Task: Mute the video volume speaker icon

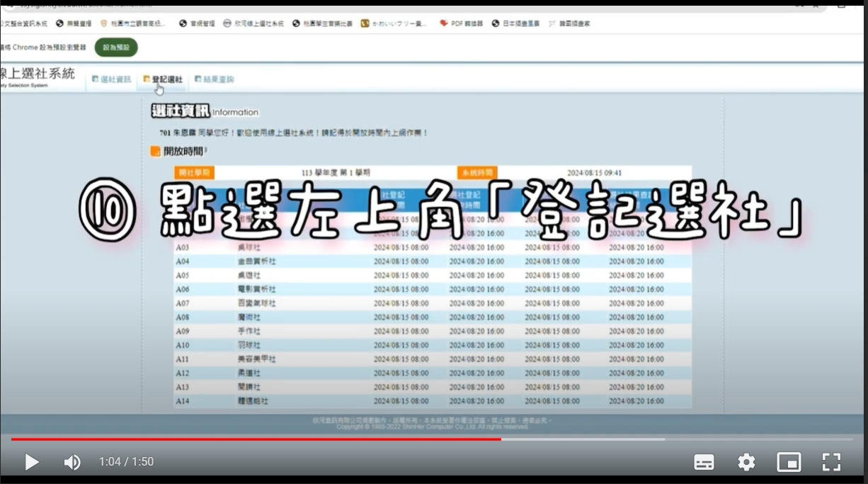Action: point(72,462)
